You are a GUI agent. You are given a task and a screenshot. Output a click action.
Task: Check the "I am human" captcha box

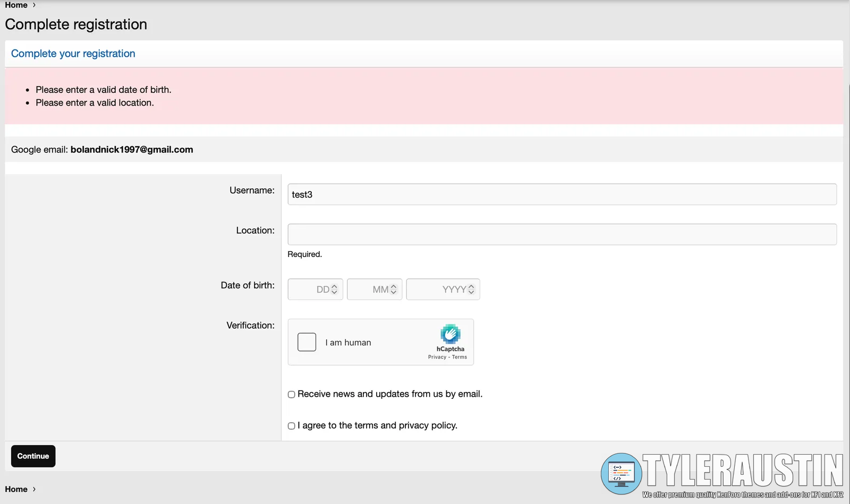(x=307, y=342)
